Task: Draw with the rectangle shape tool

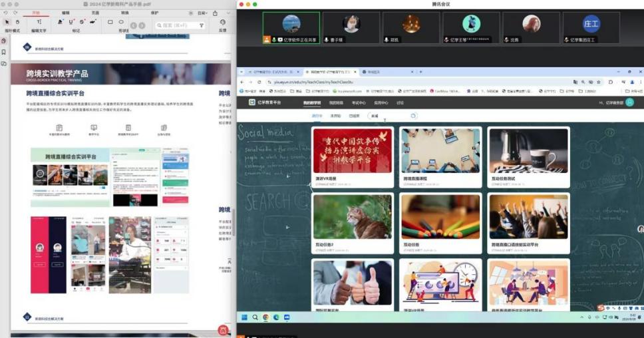Action: pos(110,22)
